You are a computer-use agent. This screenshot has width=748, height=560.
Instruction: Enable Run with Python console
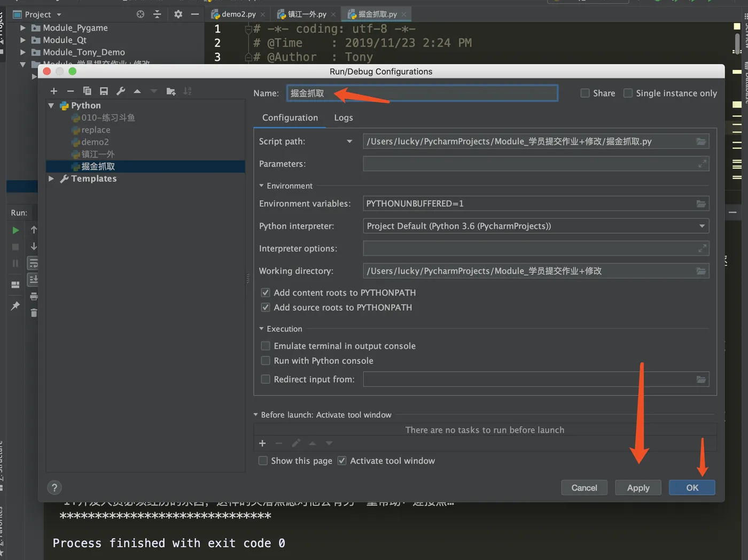tap(266, 361)
